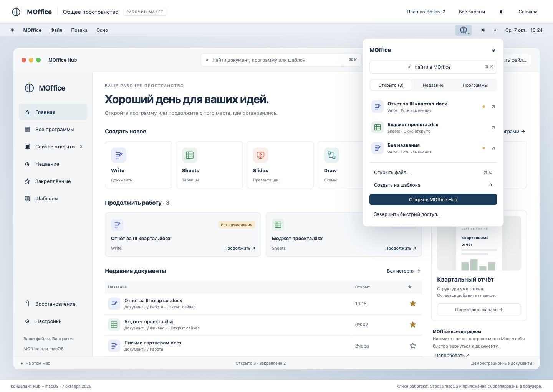Pin Письмо партнёрам.docx with its star

pos(413,346)
